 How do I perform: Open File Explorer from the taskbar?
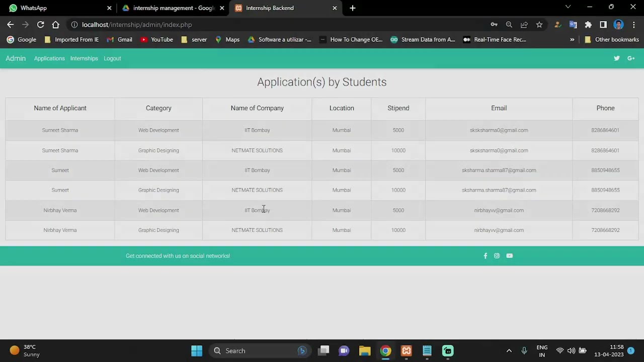[x=365, y=351]
